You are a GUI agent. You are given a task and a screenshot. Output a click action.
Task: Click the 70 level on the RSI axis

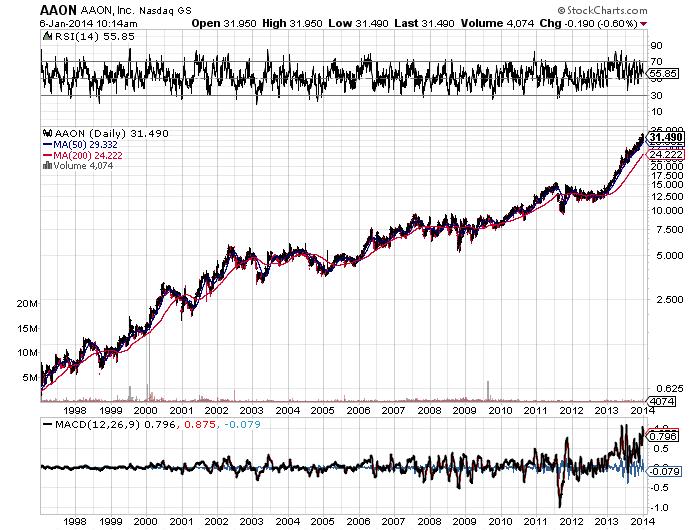[x=657, y=62]
